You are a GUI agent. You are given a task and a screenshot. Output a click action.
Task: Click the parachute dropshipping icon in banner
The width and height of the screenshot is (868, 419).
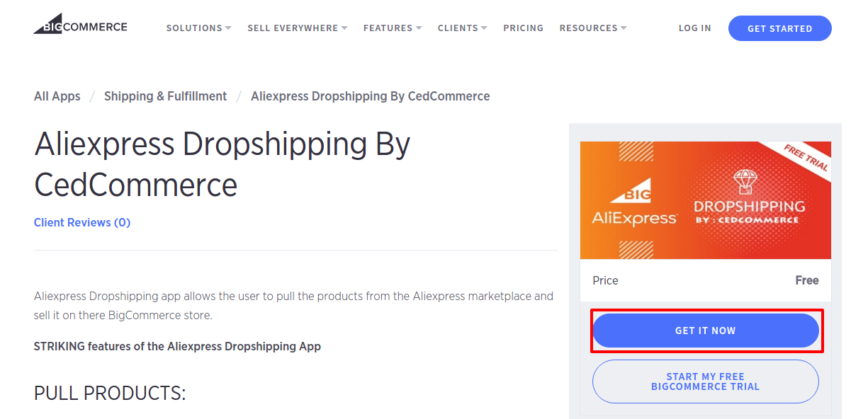745,182
